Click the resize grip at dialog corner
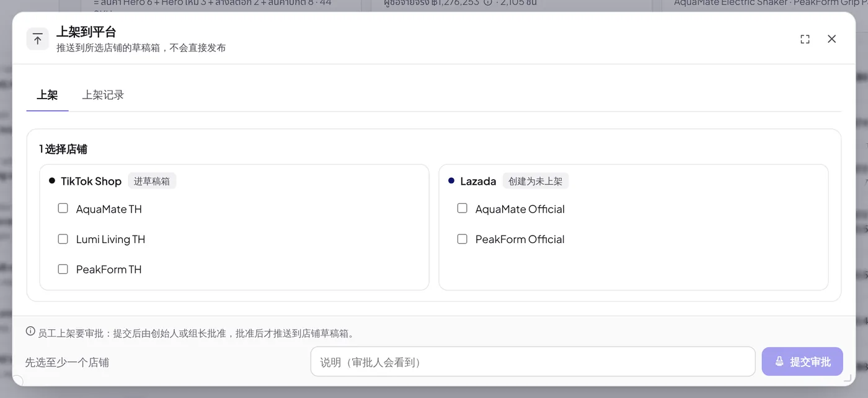Viewport: 868px width, 398px height. [848, 378]
